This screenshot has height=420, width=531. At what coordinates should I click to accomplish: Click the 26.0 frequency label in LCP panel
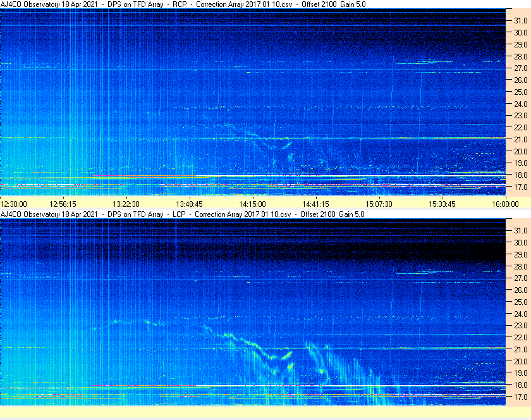[521, 290]
